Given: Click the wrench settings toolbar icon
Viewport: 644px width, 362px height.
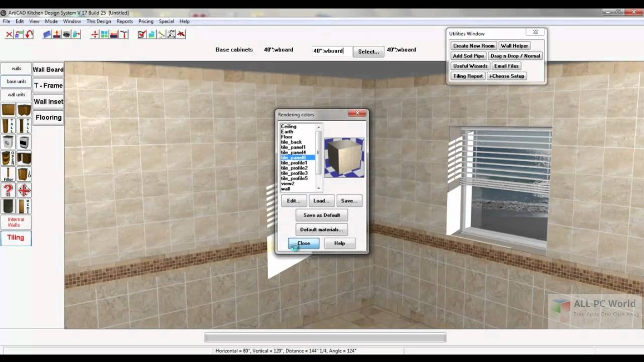Looking at the screenshot, I should pyautogui.click(x=161, y=35).
